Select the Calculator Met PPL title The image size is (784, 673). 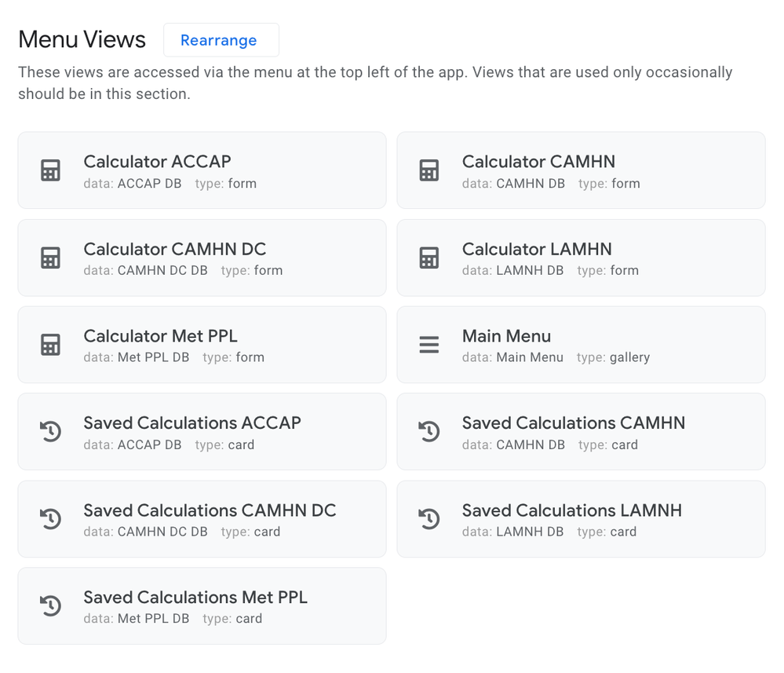coord(161,336)
